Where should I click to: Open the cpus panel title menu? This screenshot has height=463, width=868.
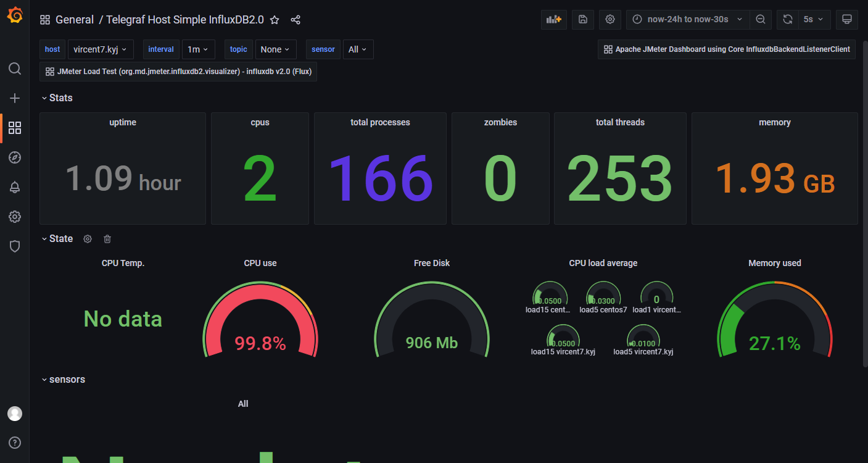point(260,122)
